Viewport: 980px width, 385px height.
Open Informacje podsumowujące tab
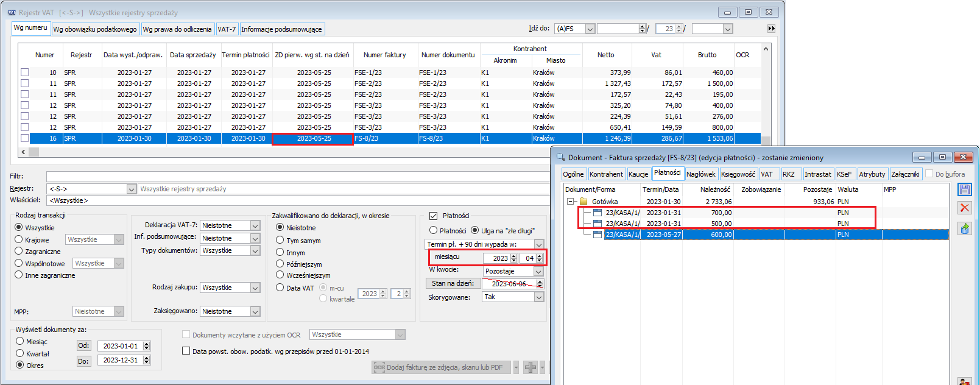coord(281,29)
